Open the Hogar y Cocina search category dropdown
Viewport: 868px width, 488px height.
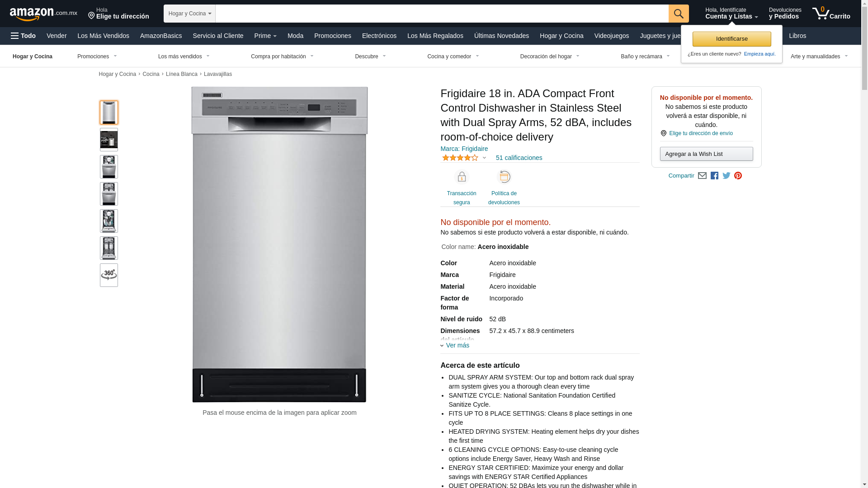(189, 14)
